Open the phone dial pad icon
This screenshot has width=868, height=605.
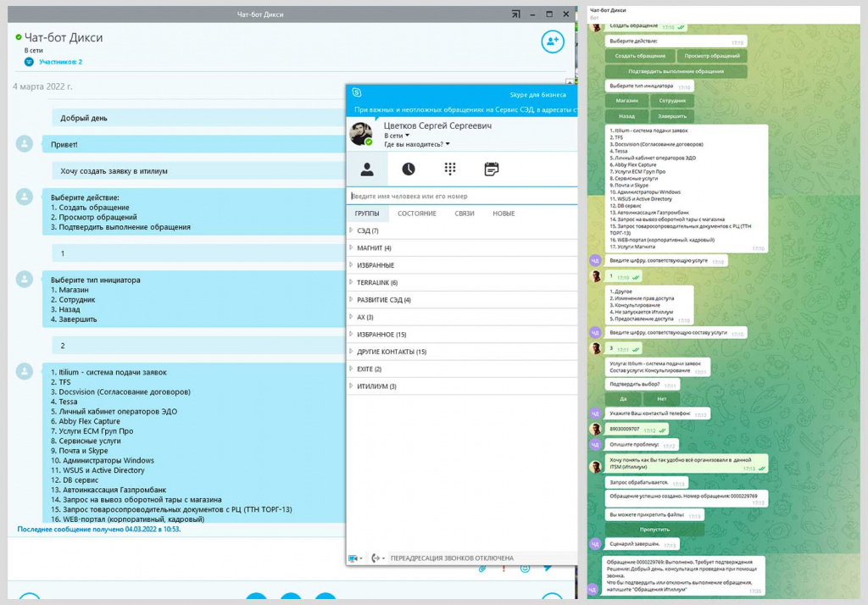[x=450, y=169]
